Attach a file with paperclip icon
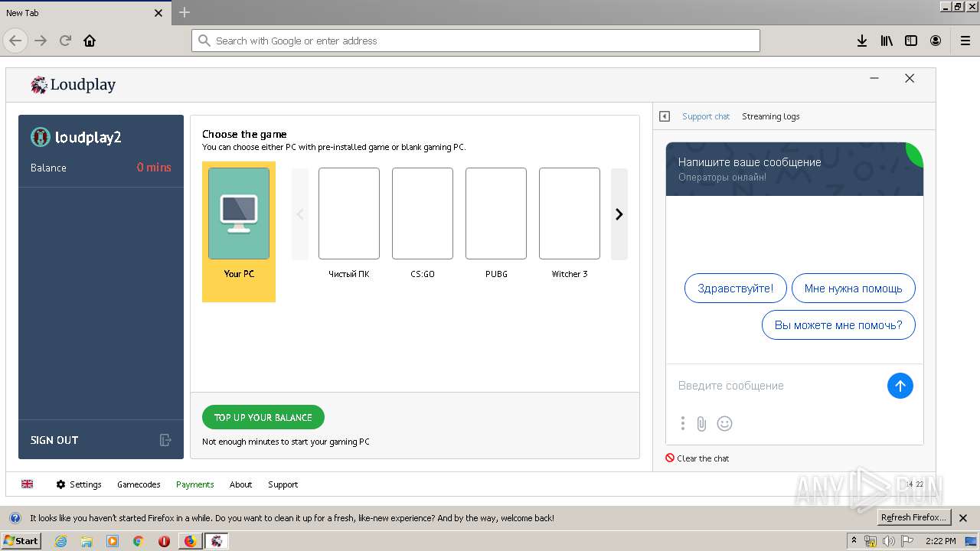Image resolution: width=980 pixels, height=551 pixels. (701, 423)
